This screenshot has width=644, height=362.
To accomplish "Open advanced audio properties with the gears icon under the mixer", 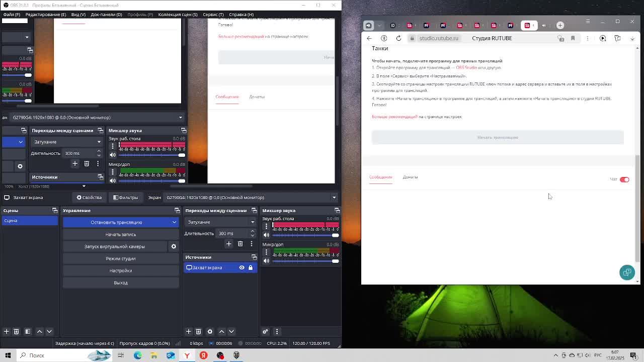I will click(x=265, y=331).
